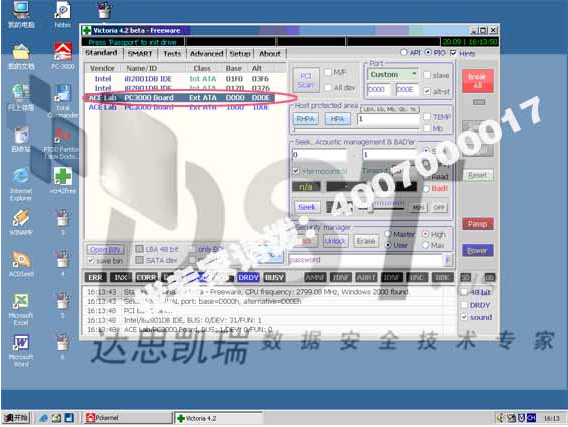
Task: Open Internet Explorer desktop icon
Action: (x=21, y=184)
